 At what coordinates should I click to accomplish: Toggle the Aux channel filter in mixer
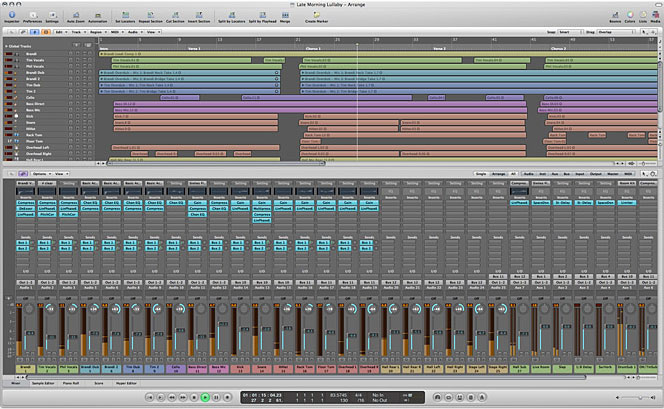pos(556,173)
